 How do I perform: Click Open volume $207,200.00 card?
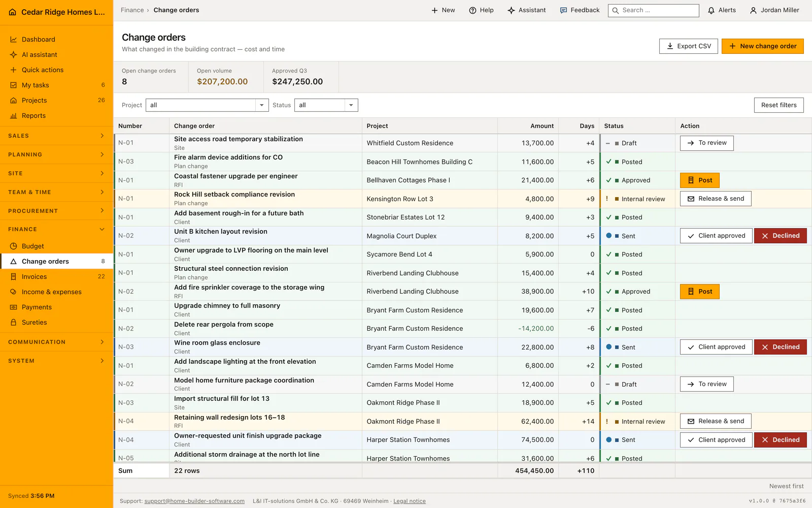(226, 77)
